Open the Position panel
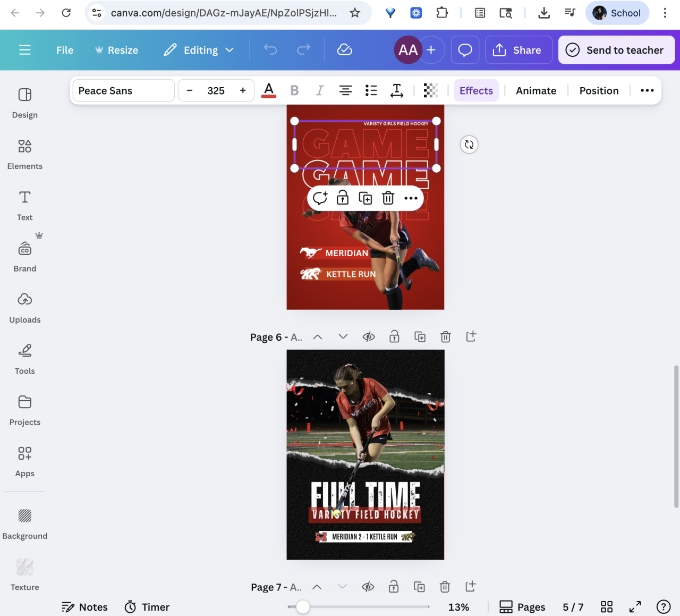 point(599,90)
